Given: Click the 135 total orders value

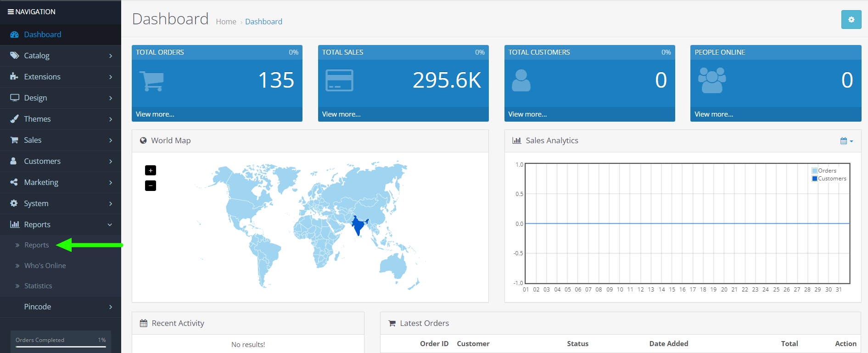Looking at the screenshot, I should coord(276,80).
